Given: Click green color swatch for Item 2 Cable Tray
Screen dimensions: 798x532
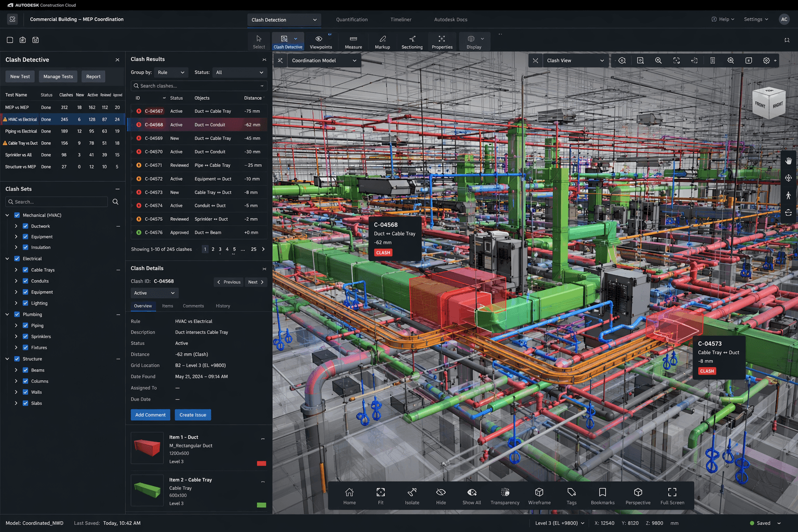Looking at the screenshot, I should [261, 505].
